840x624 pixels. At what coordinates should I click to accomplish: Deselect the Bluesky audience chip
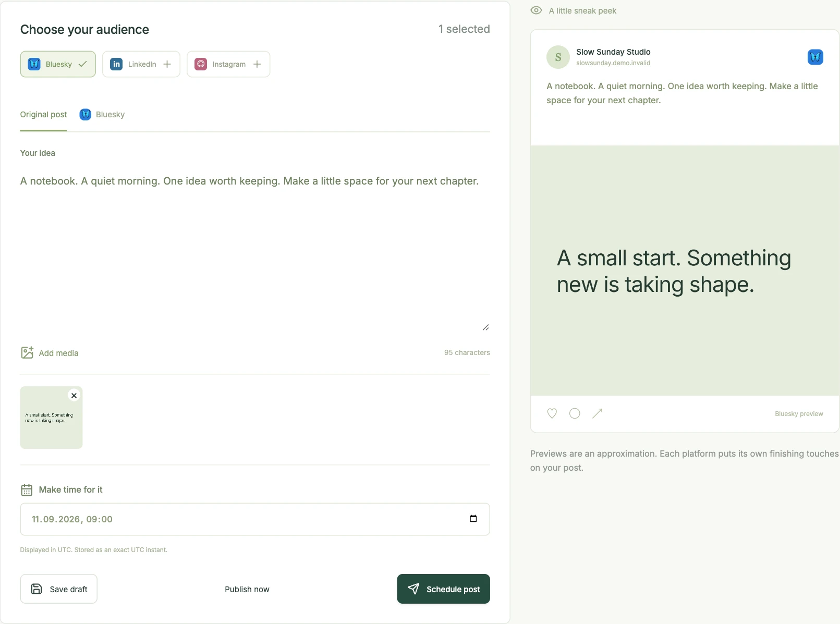pos(58,64)
